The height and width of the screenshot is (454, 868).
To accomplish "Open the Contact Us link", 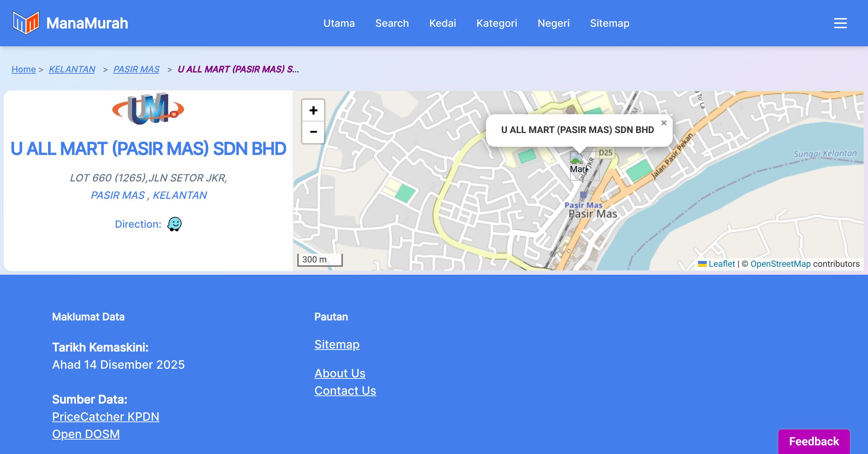I will point(345,390).
